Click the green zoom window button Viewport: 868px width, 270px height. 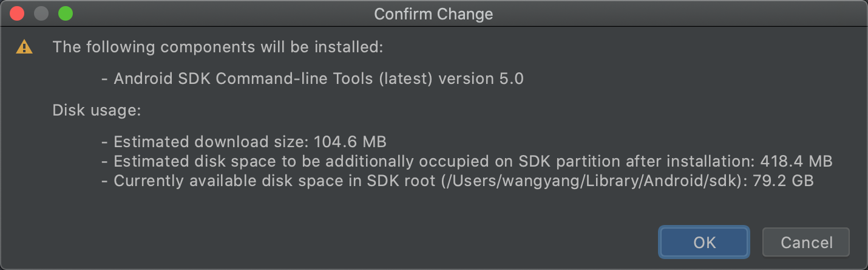65,13
